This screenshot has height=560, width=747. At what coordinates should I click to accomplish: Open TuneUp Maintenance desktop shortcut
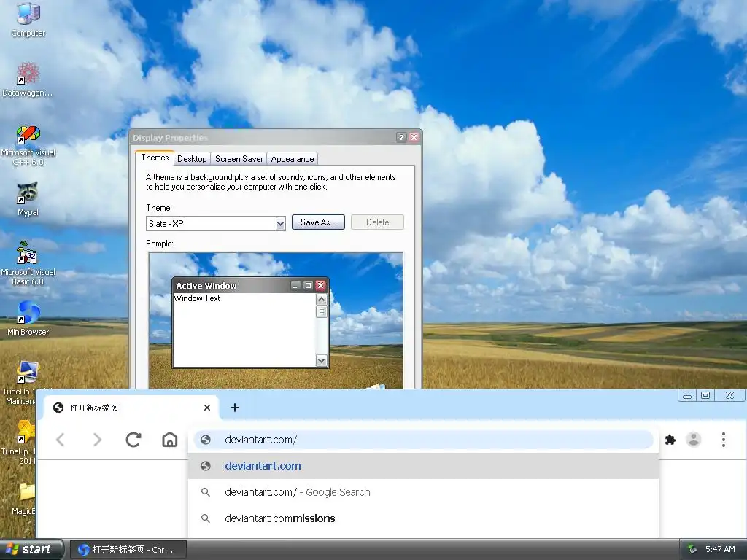[20, 383]
